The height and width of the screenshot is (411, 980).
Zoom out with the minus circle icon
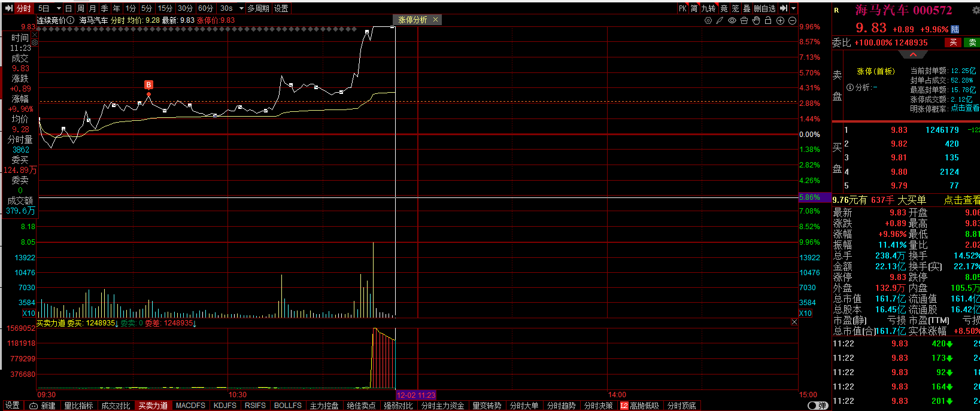[x=792, y=20]
